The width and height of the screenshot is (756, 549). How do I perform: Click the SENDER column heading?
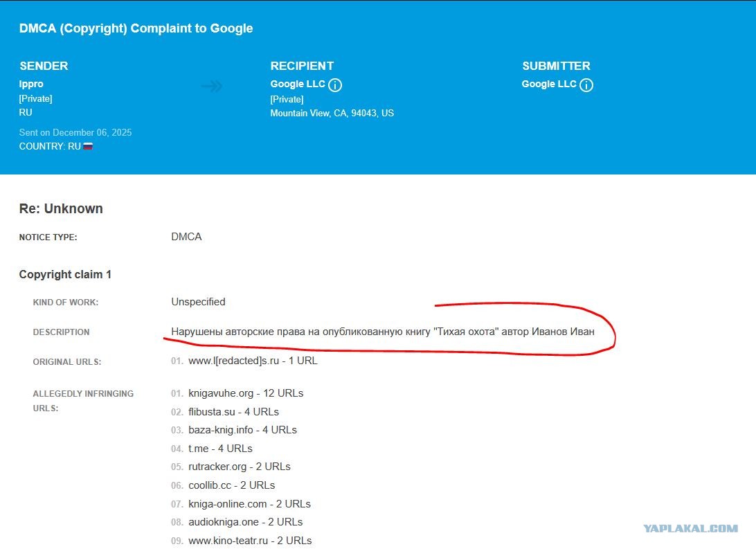point(44,66)
